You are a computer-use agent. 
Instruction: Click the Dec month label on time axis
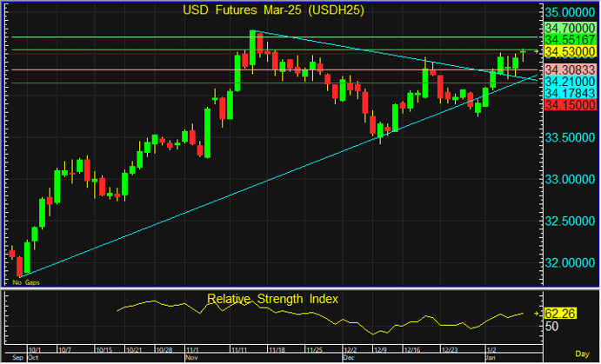[348, 357]
